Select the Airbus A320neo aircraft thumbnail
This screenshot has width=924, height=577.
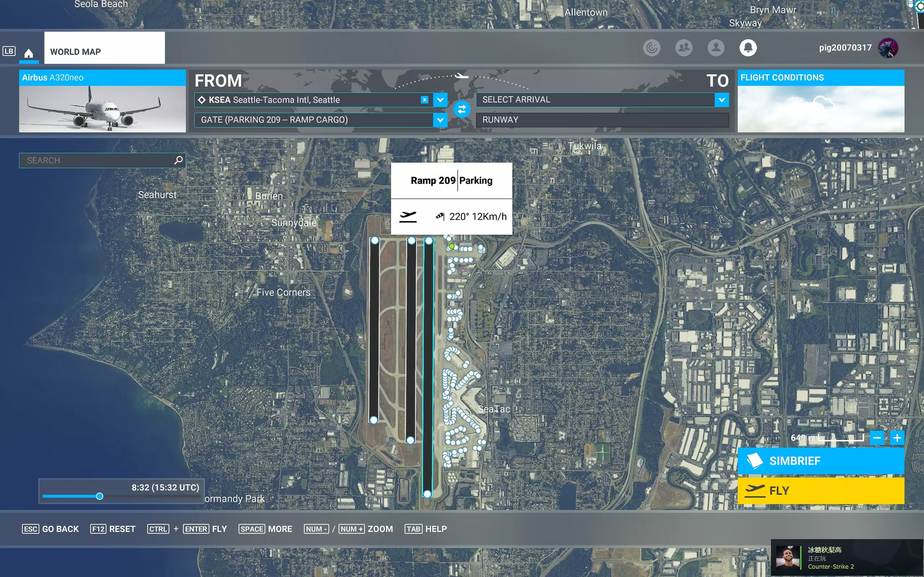point(103,109)
